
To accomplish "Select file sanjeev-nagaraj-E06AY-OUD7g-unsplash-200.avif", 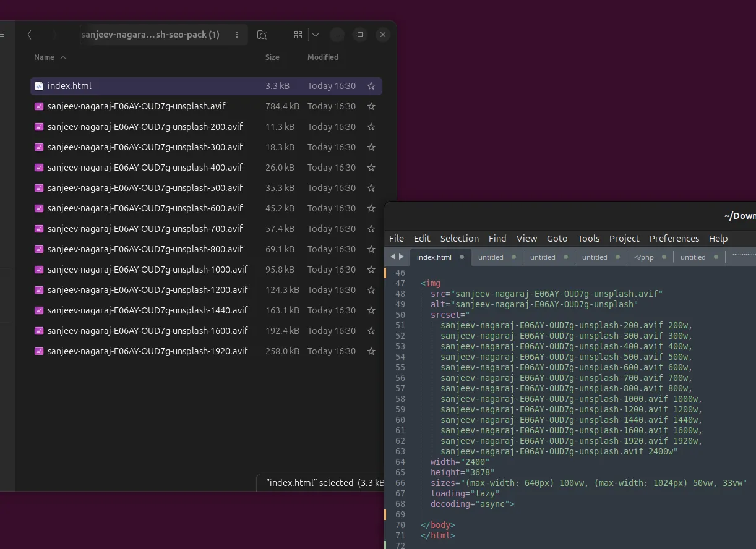I will (206, 127).
